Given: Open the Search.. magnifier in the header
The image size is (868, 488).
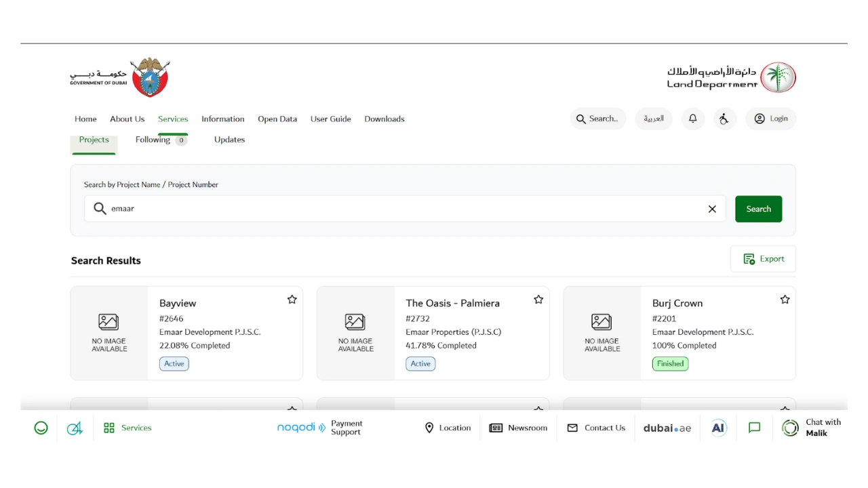Looking at the screenshot, I should point(582,119).
